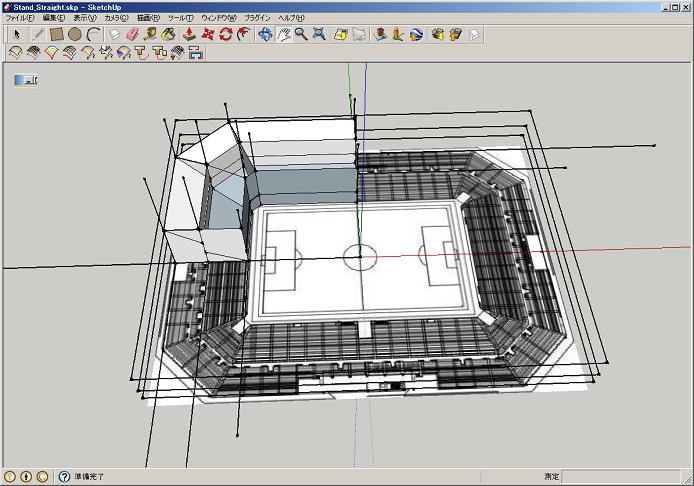Activate the Pan hand tool
The height and width of the screenshot is (486, 694).
(283, 34)
